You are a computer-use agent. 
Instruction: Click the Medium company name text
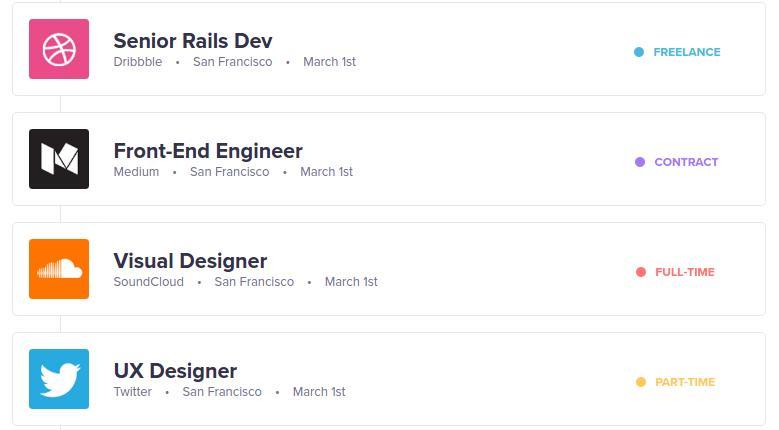pyautogui.click(x=136, y=172)
